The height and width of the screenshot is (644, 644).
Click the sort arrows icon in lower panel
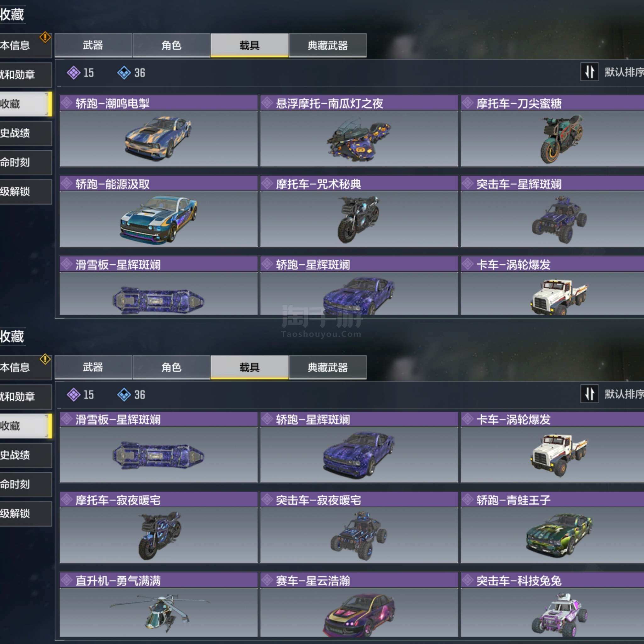(x=589, y=394)
